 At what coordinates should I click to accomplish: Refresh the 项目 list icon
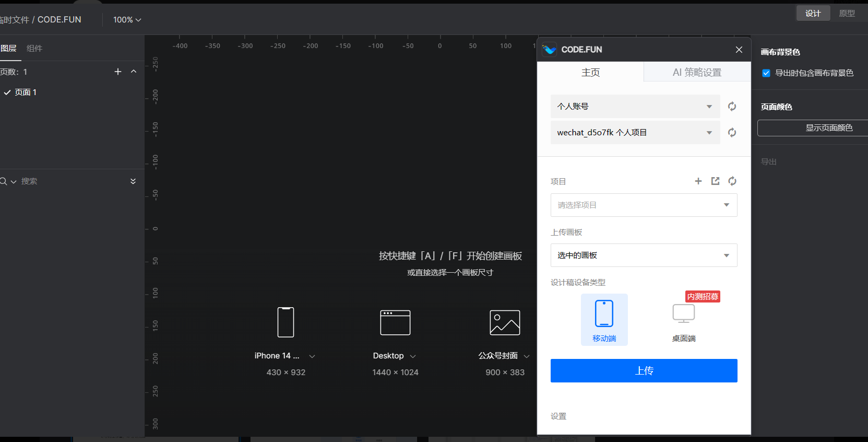tap(732, 181)
